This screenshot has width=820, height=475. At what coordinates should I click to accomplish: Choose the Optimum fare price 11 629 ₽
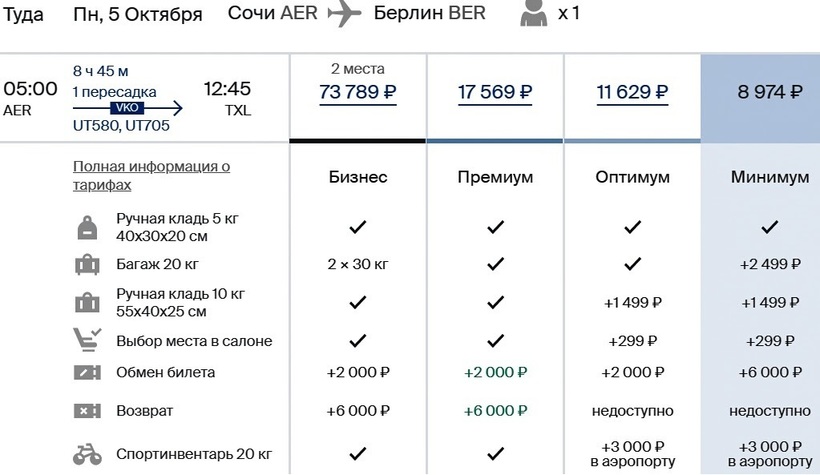tap(632, 93)
